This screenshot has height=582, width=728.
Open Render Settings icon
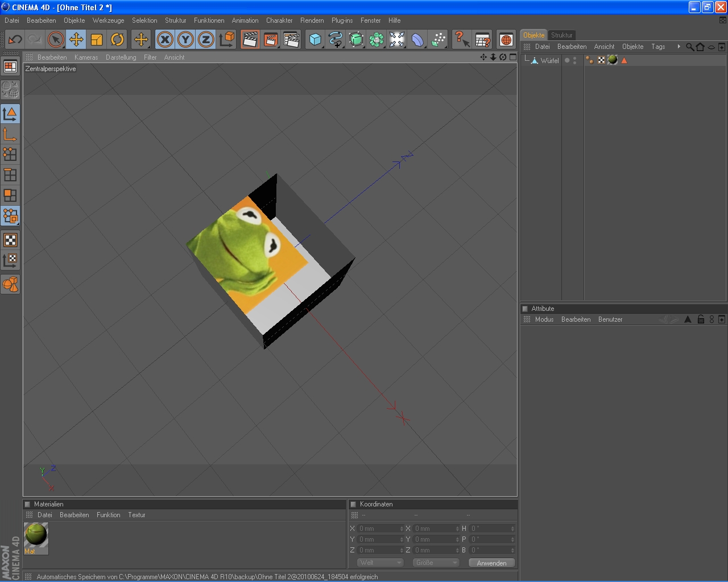tap(291, 39)
